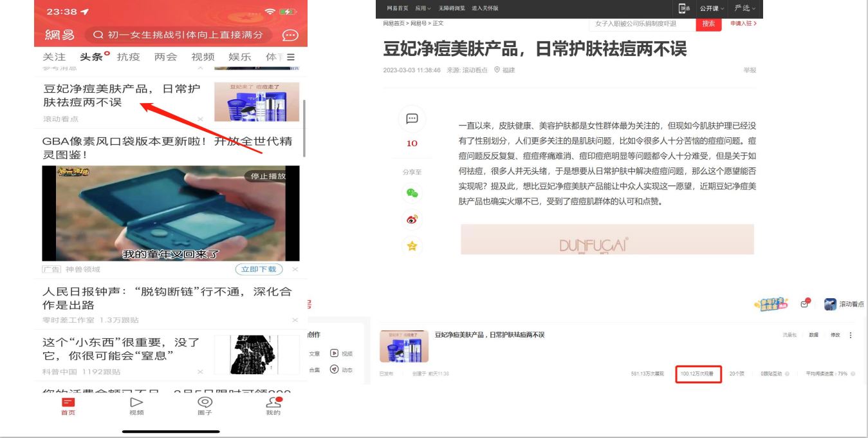Image resolution: width=868 pixels, height=438 pixels.
Task: Expand the 严选 dropdown menu
Action: [745, 8]
